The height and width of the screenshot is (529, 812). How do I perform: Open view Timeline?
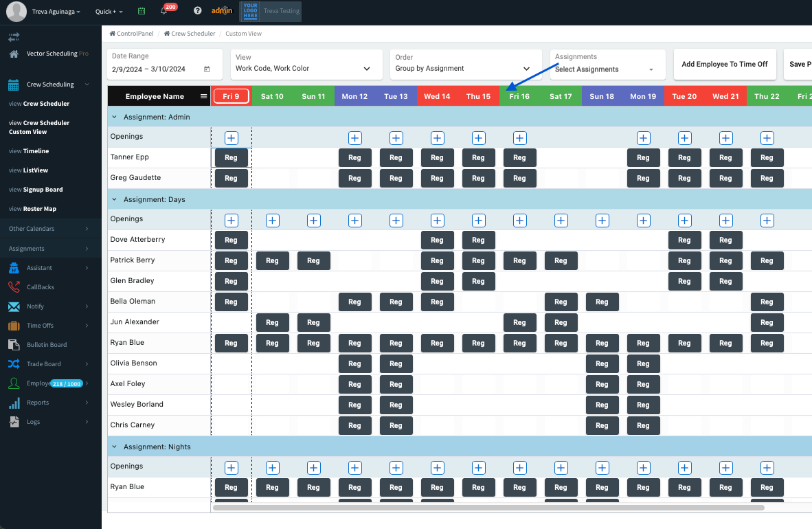pyautogui.click(x=29, y=151)
